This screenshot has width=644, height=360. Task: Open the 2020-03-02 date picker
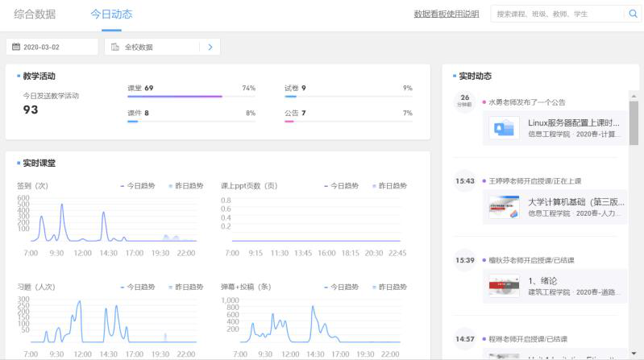pyautogui.click(x=52, y=47)
